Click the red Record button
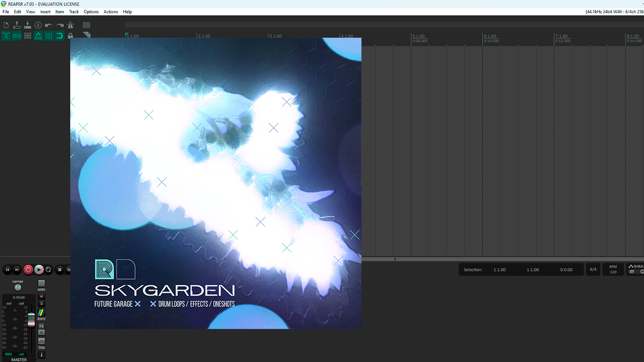 [28, 270]
